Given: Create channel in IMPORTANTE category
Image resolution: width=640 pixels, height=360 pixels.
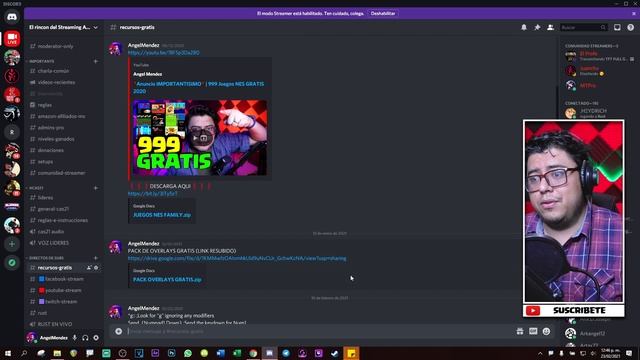Looking at the screenshot, I should 96,61.
